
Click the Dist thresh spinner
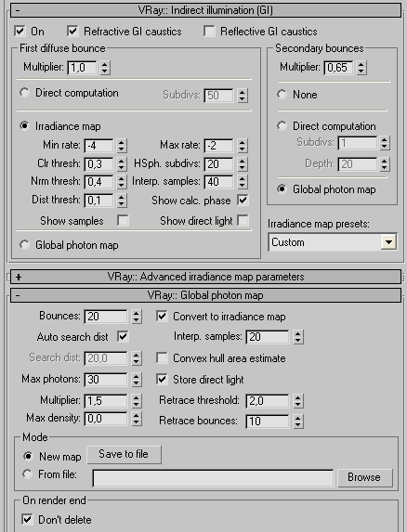tap(122, 201)
